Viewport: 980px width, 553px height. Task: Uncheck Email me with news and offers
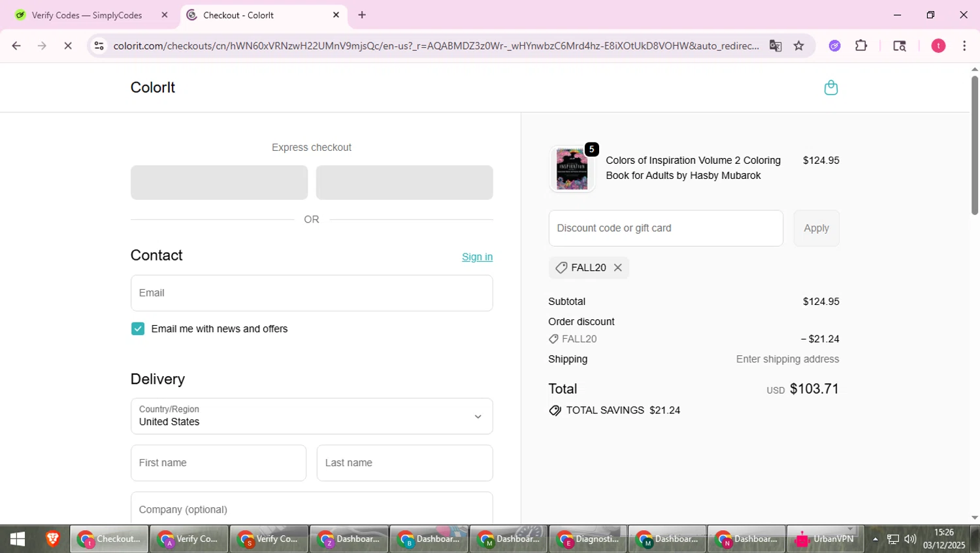coord(138,329)
